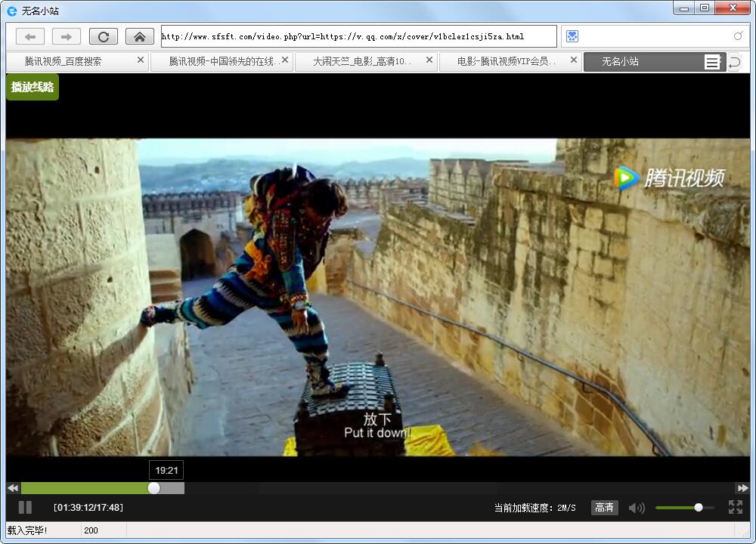Click the search input box
This screenshot has height=544, width=756.
pos(655,36)
